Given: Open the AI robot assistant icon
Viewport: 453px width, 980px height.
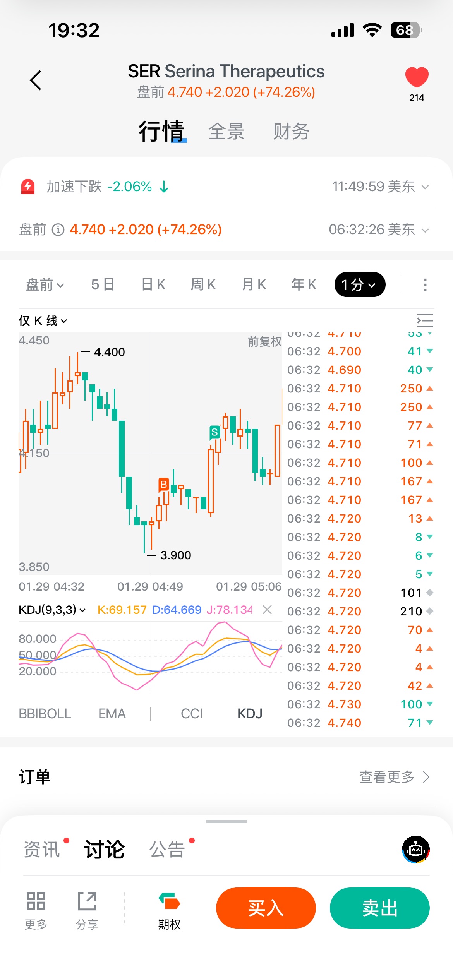Looking at the screenshot, I should [x=416, y=850].
